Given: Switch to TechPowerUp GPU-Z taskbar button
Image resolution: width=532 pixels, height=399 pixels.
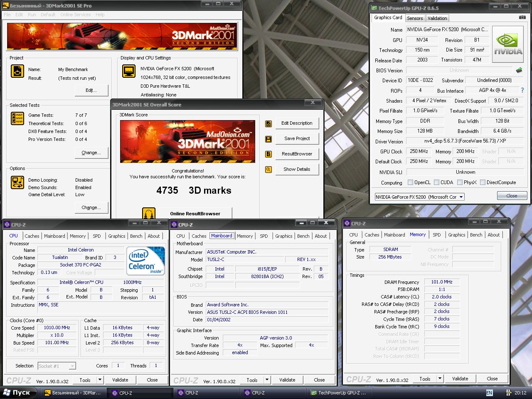Looking at the screenshot, I should coord(339,392).
